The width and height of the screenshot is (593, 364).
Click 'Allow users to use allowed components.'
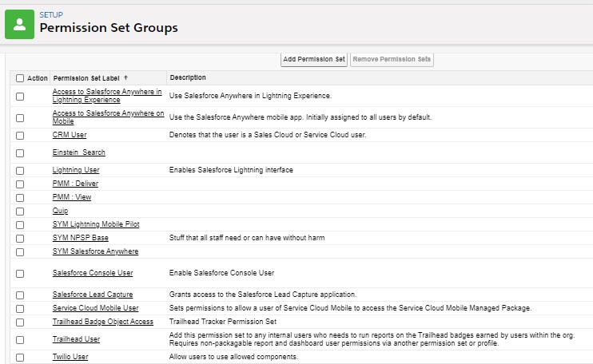point(233,357)
